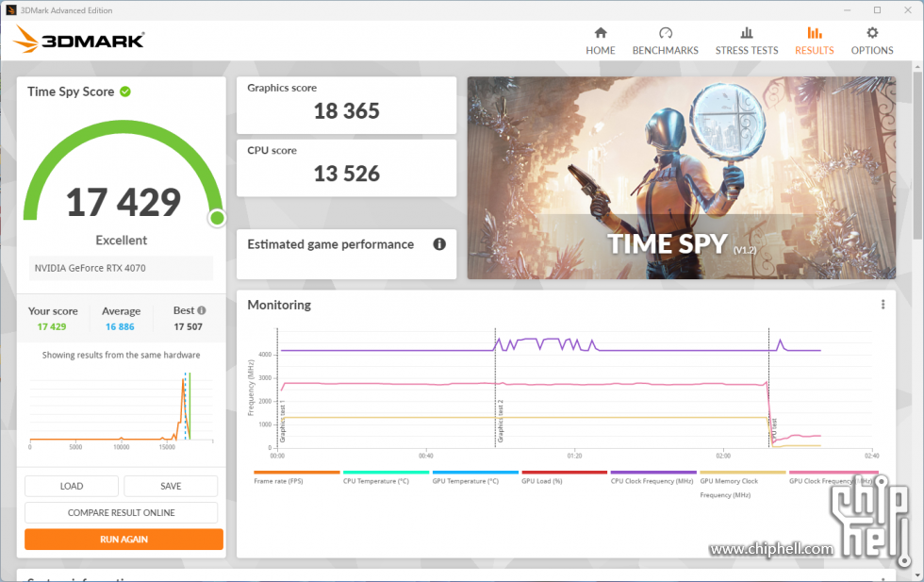Click the Graphics test 2 marker line
Image resolution: width=924 pixels, height=582 pixels.
click(495, 388)
